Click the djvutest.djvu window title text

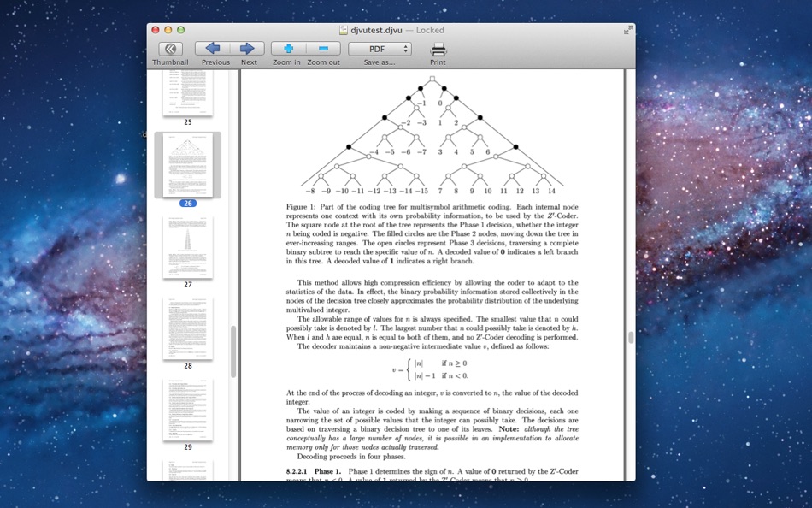[x=376, y=30]
